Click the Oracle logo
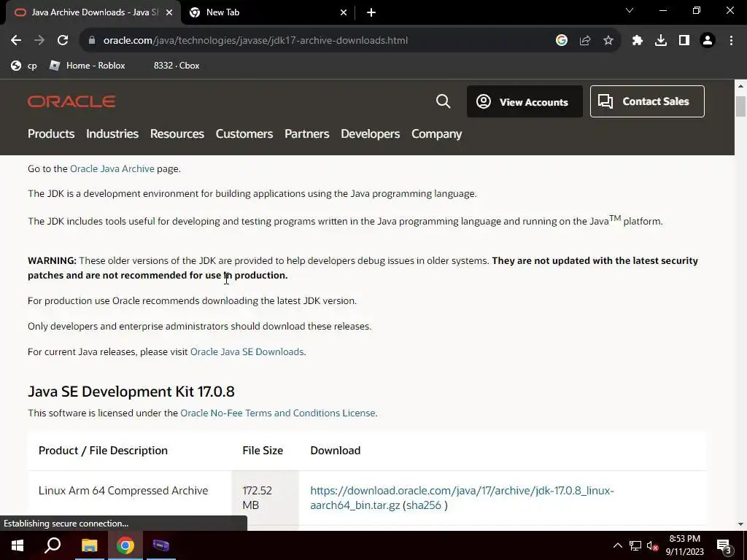Screen dimensions: 747x560 71,101
